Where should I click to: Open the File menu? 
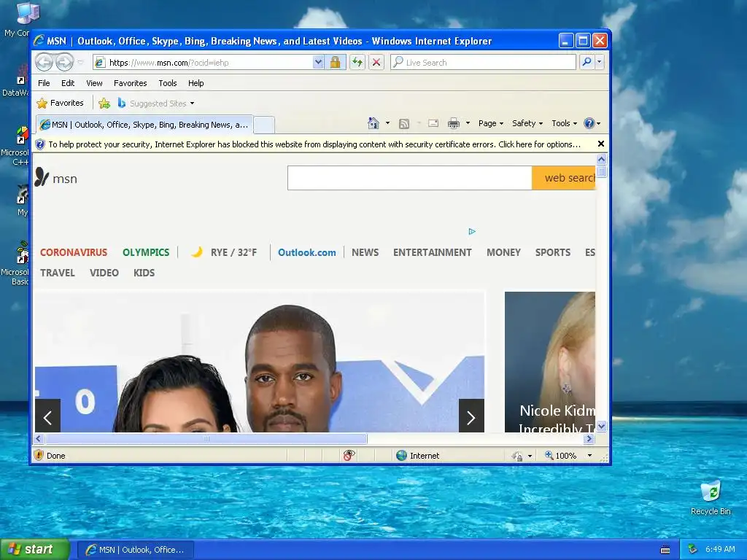(44, 83)
